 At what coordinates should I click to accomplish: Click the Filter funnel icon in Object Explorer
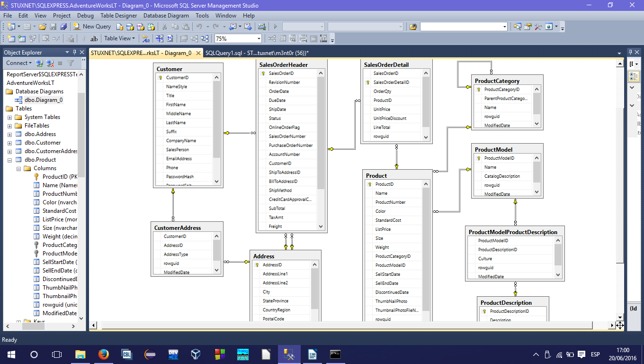pyautogui.click(x=71, y=63)
